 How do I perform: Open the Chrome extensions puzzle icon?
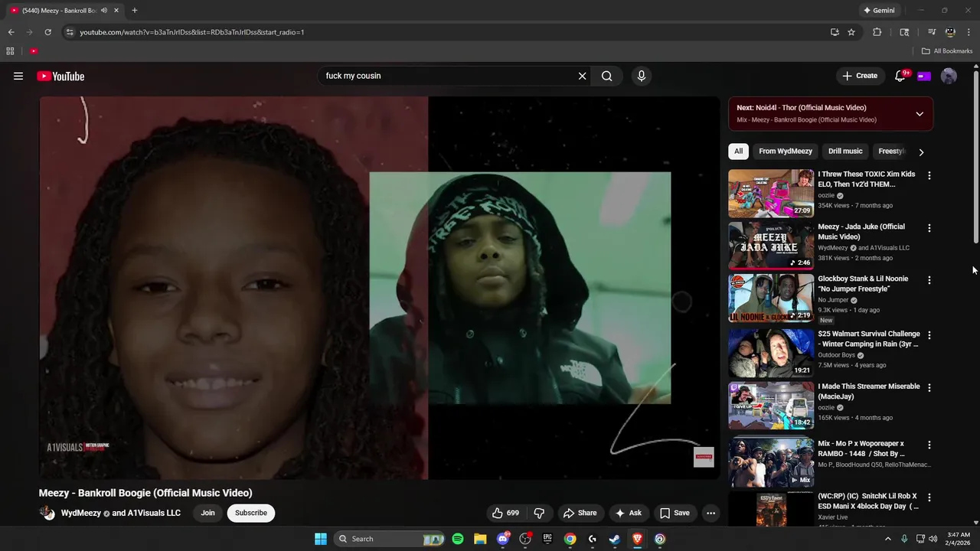click(x=877, y=32)
